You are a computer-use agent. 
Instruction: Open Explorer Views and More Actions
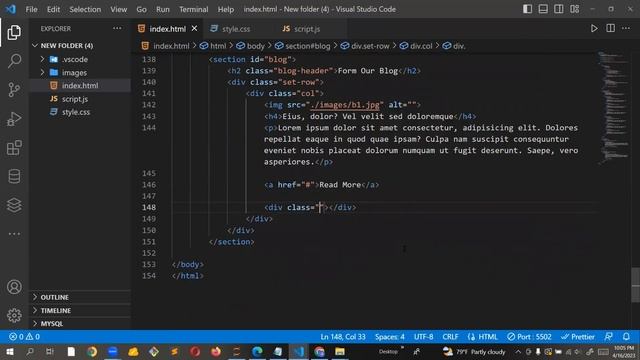[117, 28]
